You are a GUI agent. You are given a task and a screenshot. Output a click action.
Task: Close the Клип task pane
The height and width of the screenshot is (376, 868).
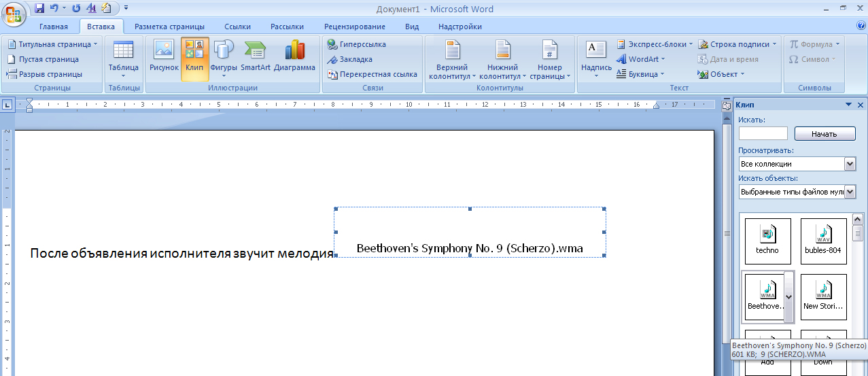click(861, 105)
